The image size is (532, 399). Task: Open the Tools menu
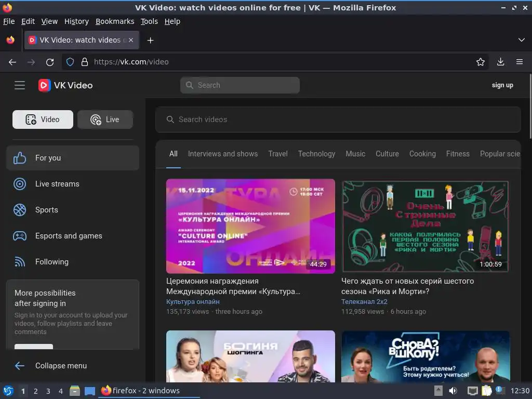pyautogui.click(x=149, y=21)
